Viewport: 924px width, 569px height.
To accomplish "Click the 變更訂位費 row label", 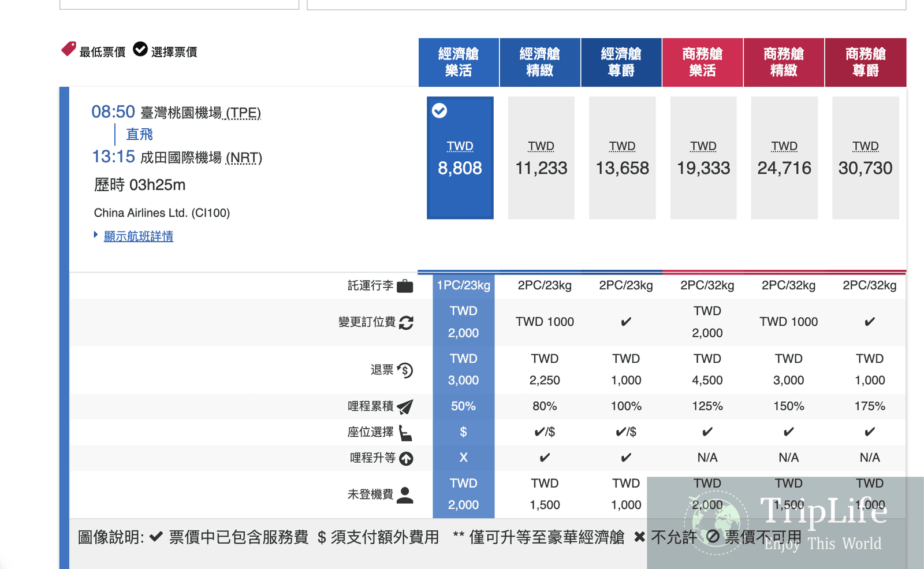I will pos(367,322).
